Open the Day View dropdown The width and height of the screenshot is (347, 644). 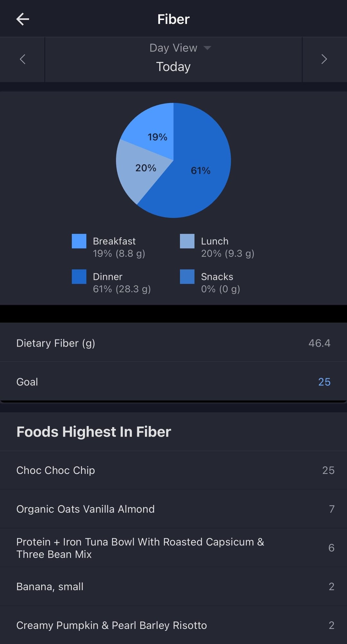[x=180, y=48]
